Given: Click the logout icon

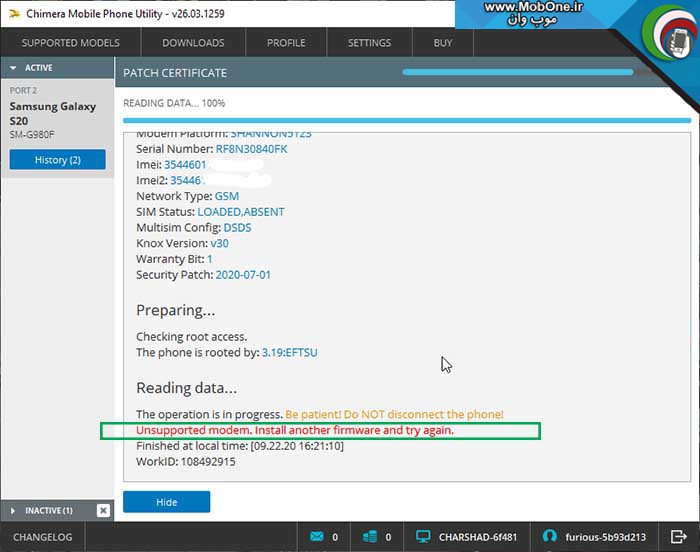Looking at the screenshot, I should click(678, 536).
